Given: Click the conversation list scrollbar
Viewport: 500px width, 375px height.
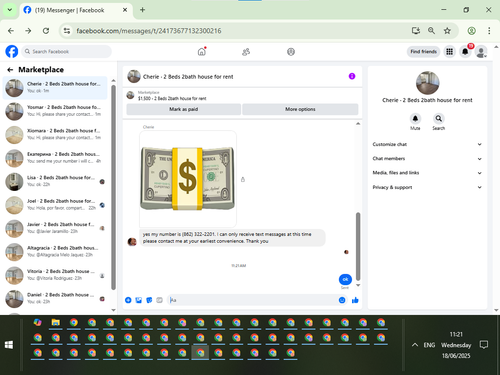Looking at the screenshot, I should coord(113,187).
